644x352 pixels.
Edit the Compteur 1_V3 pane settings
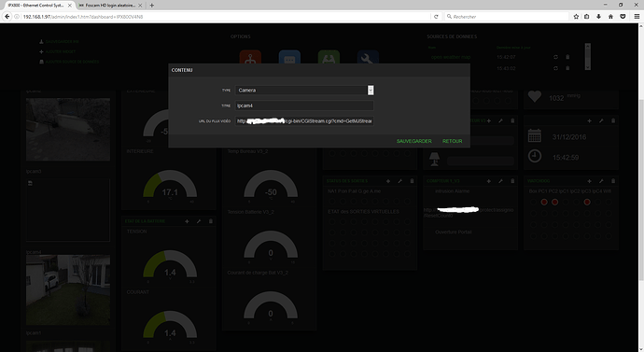click(x=500, y=181)
